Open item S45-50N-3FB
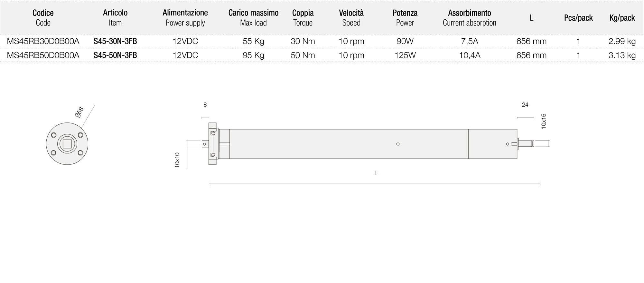This screenshot has height=283, width=644. [115, 55]
